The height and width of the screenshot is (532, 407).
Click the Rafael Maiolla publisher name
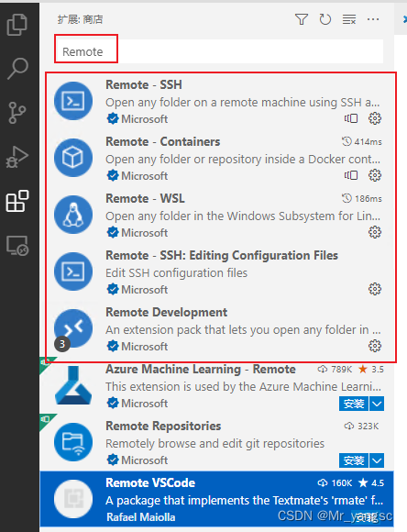click(141, 517)
